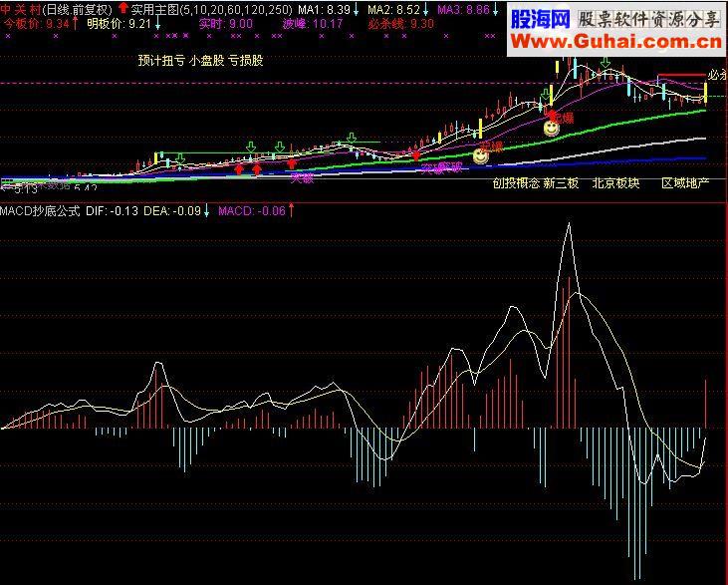Click the 区域地产 sector tag

coord(685,183)
